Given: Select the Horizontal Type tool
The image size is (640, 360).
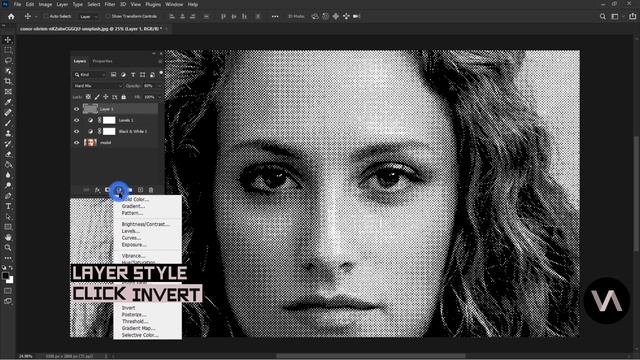Looking at the screenshot, I should click(x=8, y=206).
